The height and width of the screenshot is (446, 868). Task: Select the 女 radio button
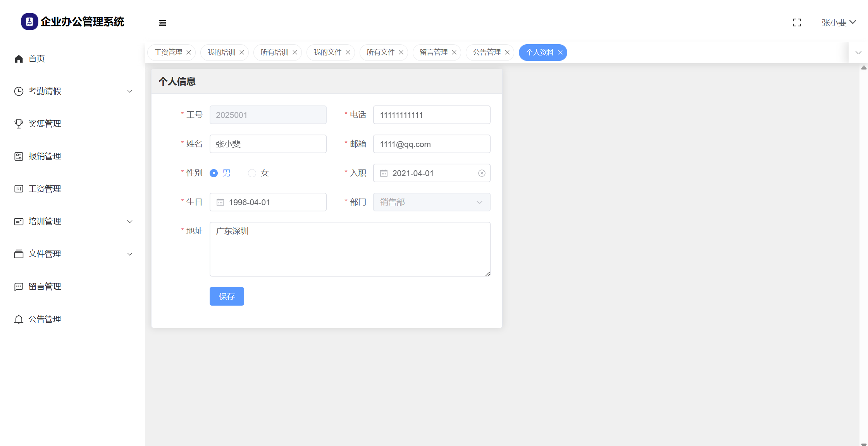pos(252,173)
